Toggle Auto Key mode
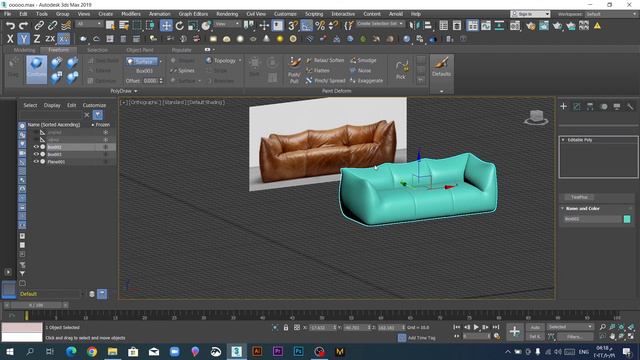Image resolution: width=640 pixels, height=360 pixels. click(x=535, y=327)
